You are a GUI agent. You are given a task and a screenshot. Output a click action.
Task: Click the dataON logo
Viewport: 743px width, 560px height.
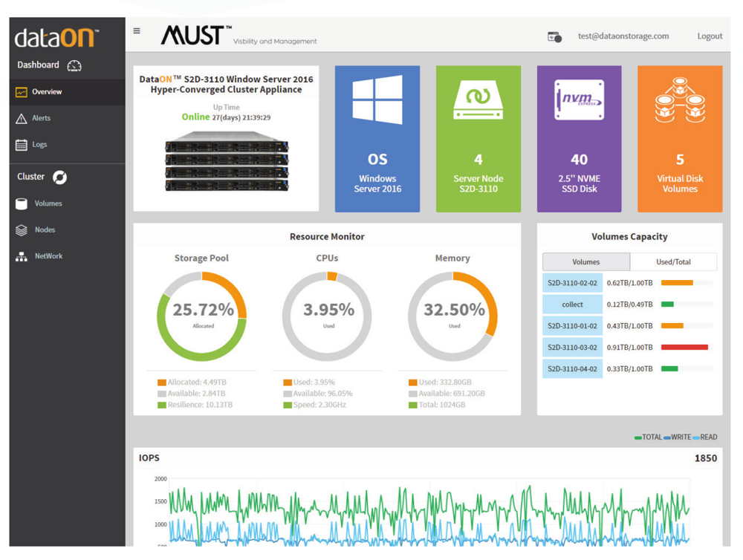56,37
